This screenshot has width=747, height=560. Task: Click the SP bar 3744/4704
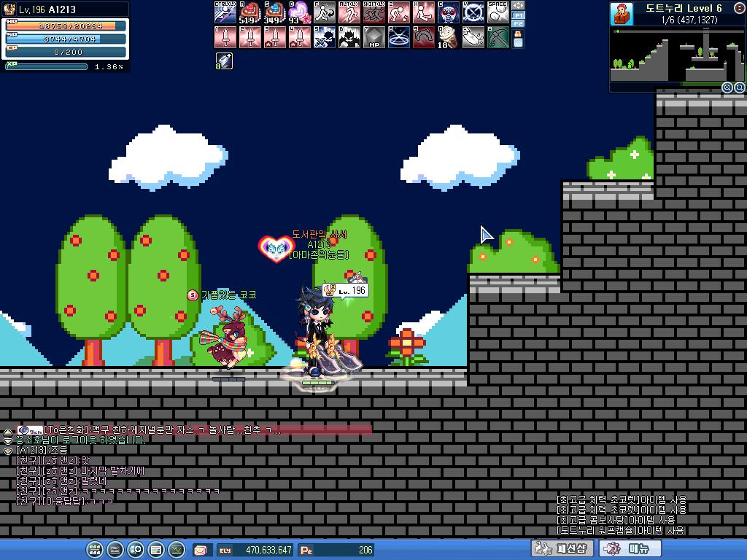pos(66,39)
